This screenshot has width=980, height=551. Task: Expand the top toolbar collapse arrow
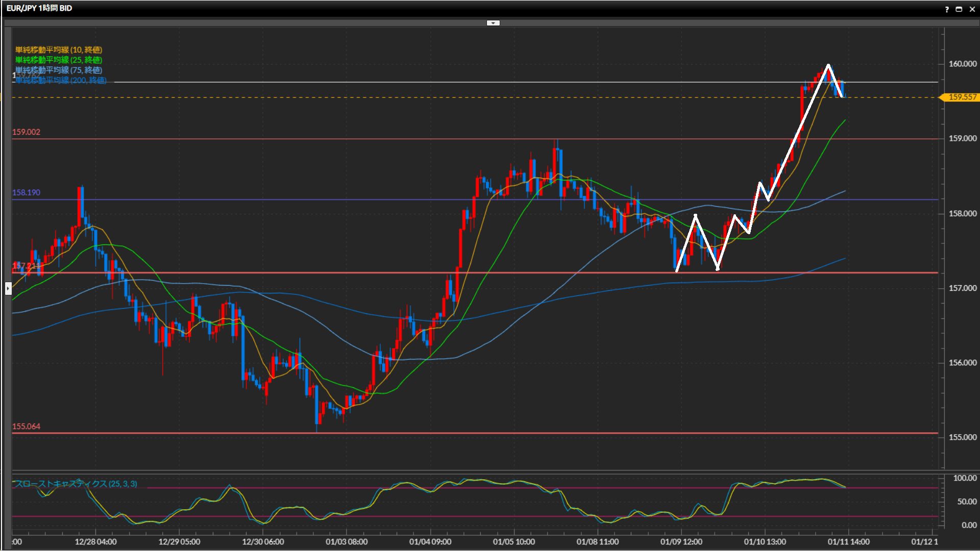point(493,23)
